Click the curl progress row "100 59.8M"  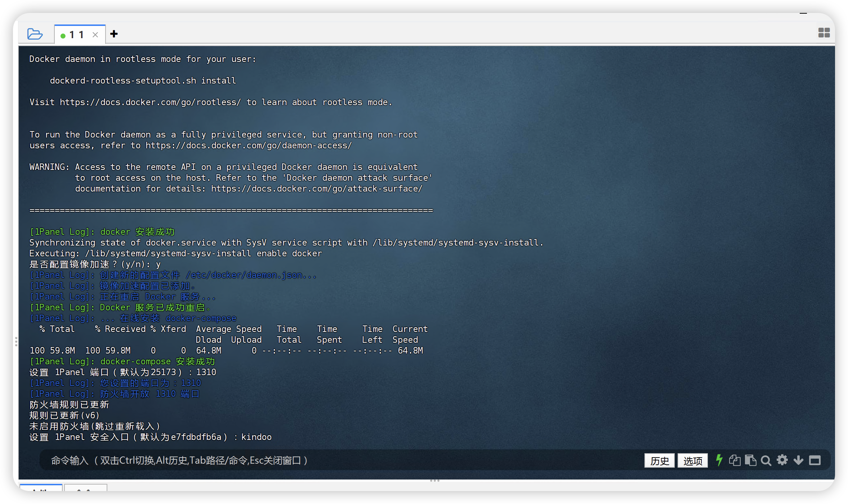[x=226, y=351]
